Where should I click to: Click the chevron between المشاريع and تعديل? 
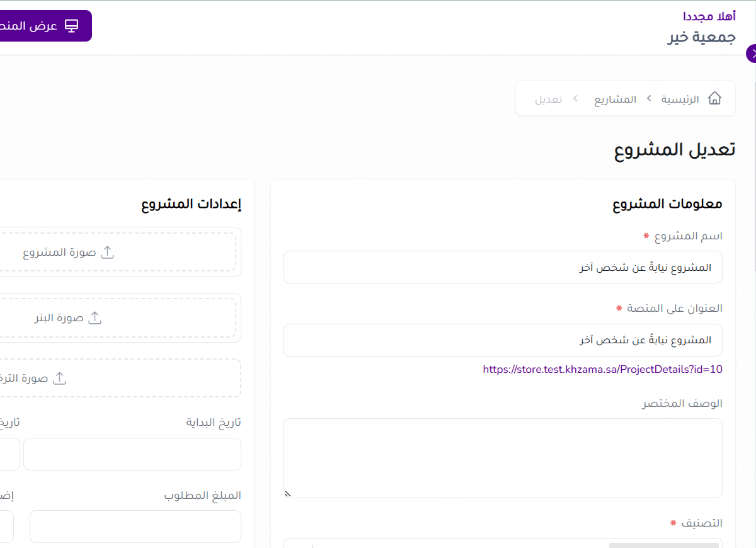click(575, 99)
